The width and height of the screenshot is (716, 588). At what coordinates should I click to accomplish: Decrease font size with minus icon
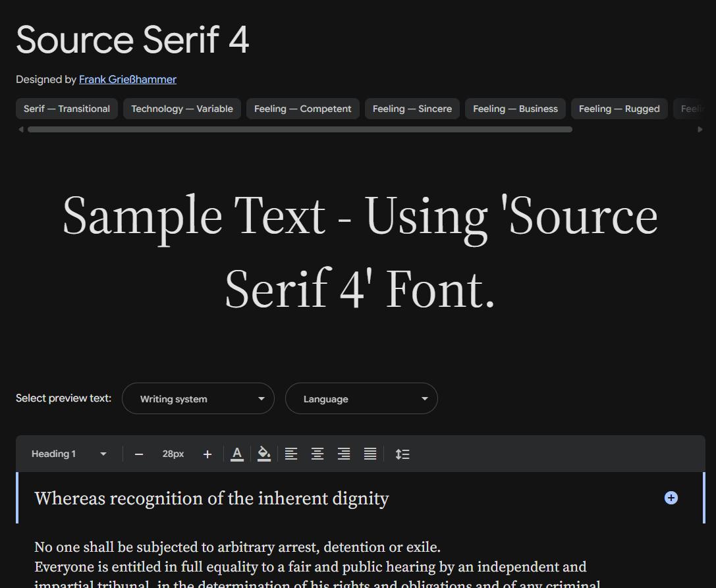coord(139,454)
